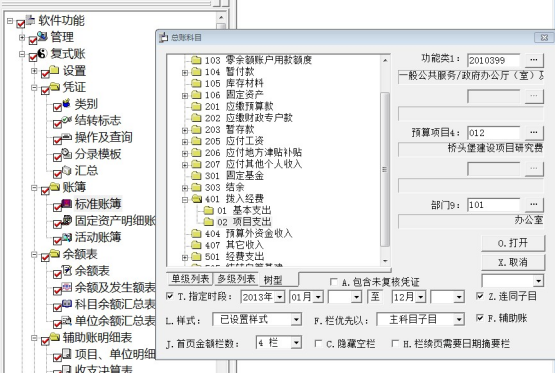The height and width of the screenshot is (373, 556).
Task: Expand the 104 暂付款 node
Action: (x=185, y=72)
